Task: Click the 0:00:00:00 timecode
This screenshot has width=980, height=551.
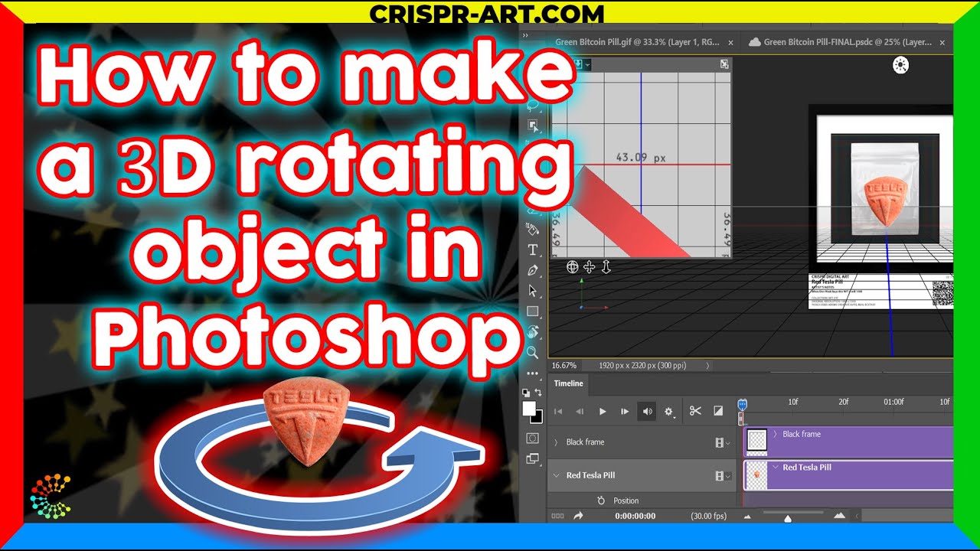Action: 635,516
